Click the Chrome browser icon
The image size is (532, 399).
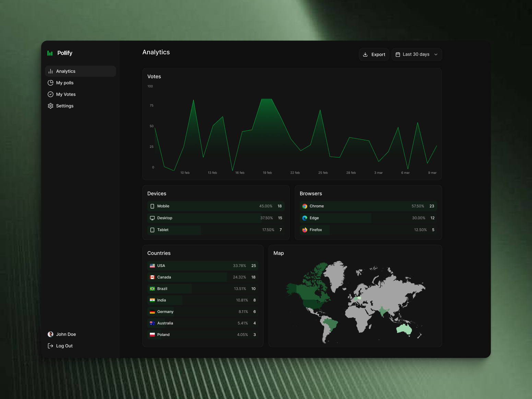305,206
